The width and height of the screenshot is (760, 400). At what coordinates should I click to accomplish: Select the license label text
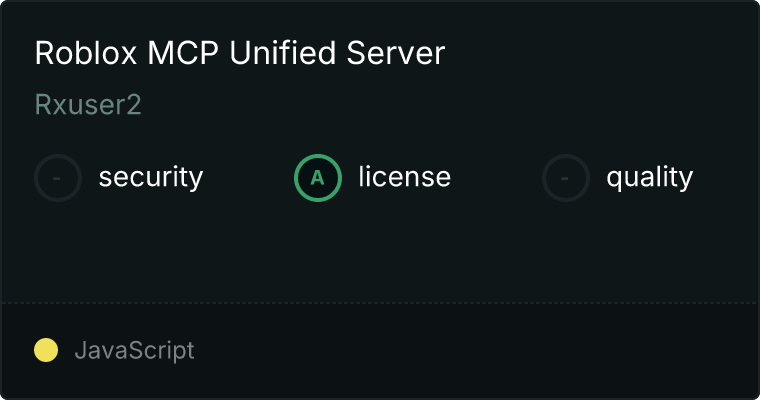pos(405,176)
